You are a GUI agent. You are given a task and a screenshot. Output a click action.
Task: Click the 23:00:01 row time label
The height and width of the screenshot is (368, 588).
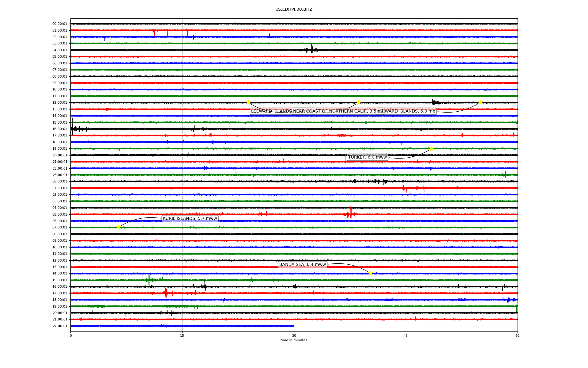coord(60,175)
